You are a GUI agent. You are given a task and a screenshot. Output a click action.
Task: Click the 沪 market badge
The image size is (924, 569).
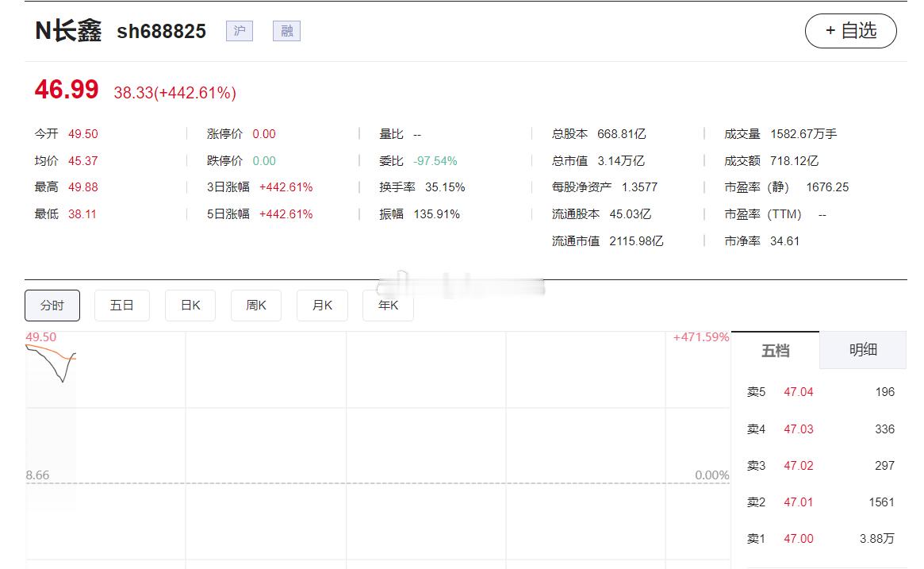click(240, 31)
